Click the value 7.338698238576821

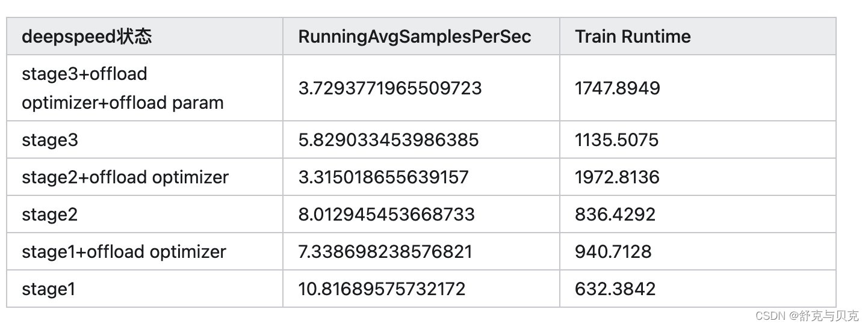[x=385, y=252]
